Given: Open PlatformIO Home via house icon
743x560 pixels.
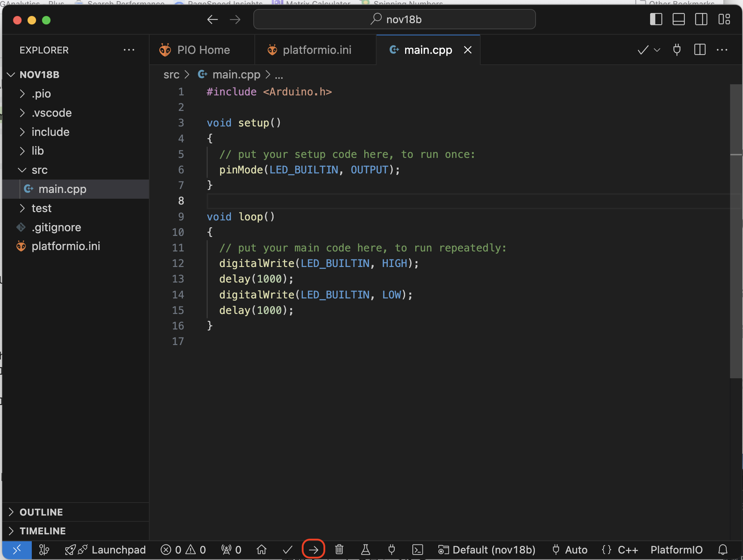Looking at the screenshot, I should click(261, 550).
